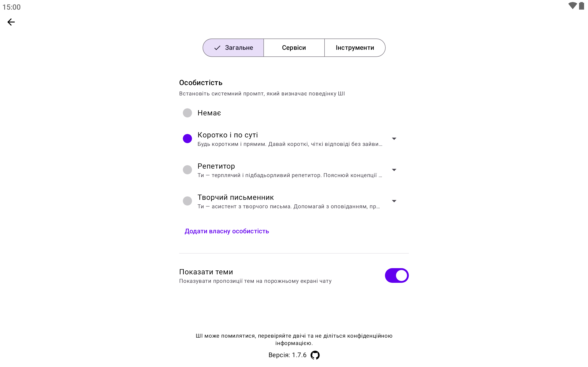Screen dimensions: 588x367
Task: Tap the battery status icon
Action: coord(581,6)
